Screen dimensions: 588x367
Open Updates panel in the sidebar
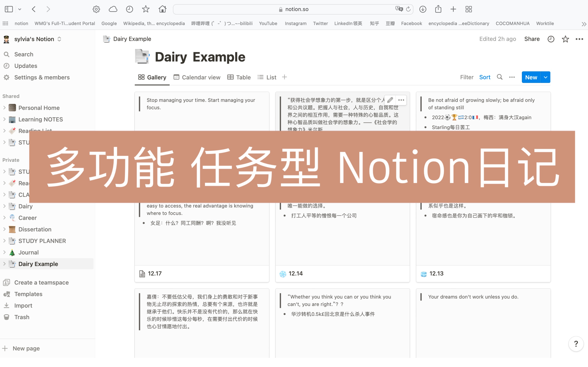pos(26,66)
